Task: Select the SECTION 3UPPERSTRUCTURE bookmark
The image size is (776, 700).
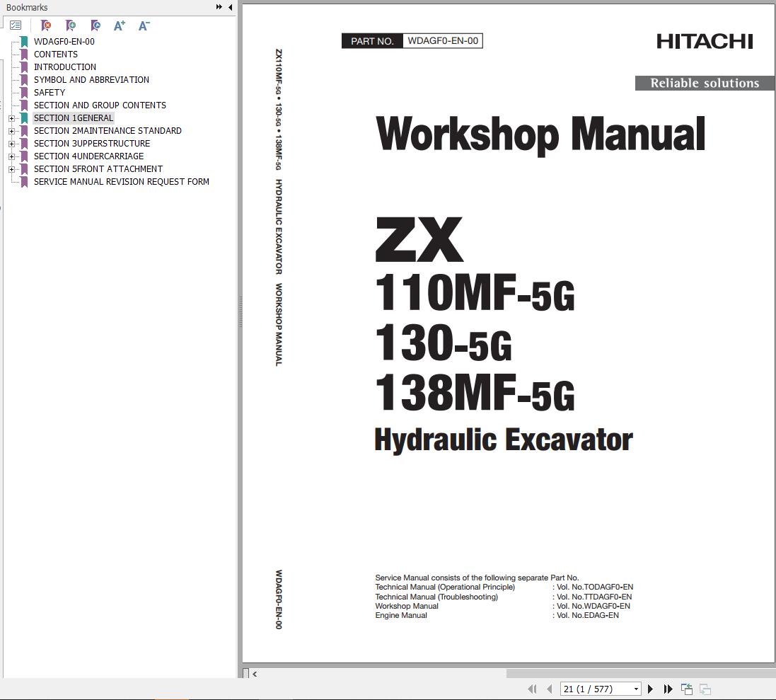Action: pos(91,144)
